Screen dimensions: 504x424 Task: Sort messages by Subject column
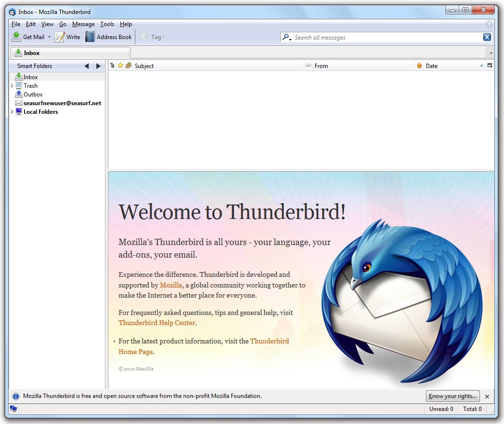pyautogui.click(x=218, y=66)
